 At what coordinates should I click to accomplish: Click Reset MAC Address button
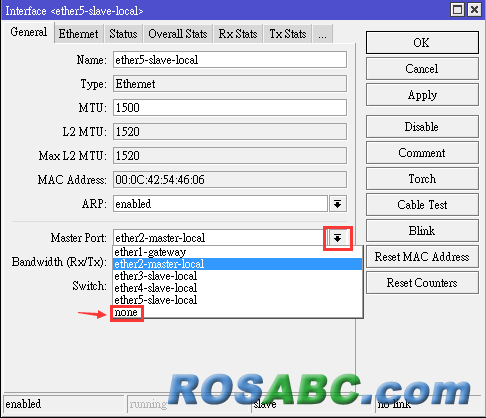pos(422,257)
